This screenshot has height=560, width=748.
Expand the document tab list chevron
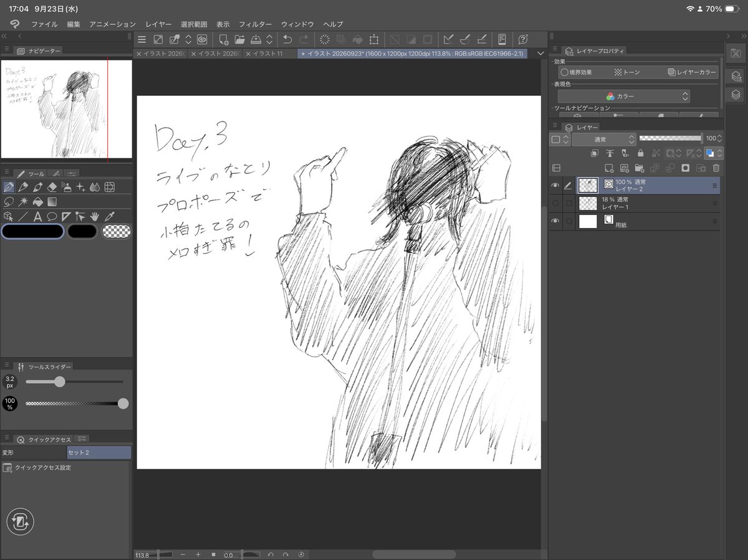click(540, 54)
